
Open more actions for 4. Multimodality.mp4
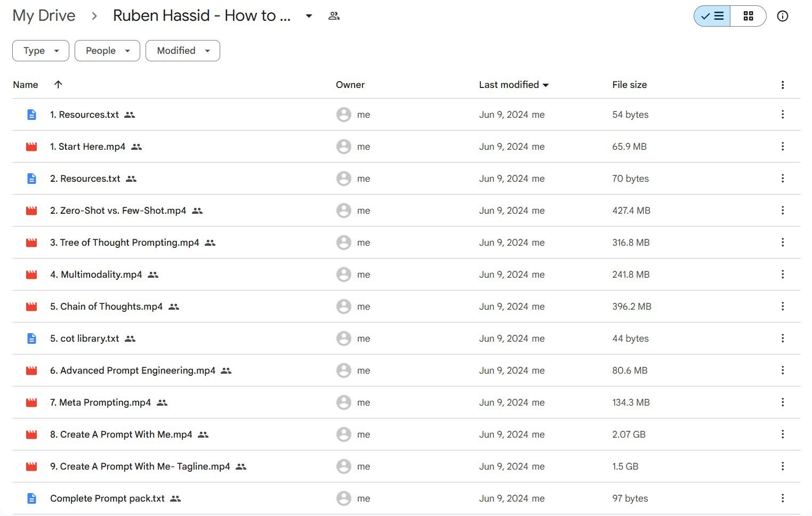[x=782, y=275]
